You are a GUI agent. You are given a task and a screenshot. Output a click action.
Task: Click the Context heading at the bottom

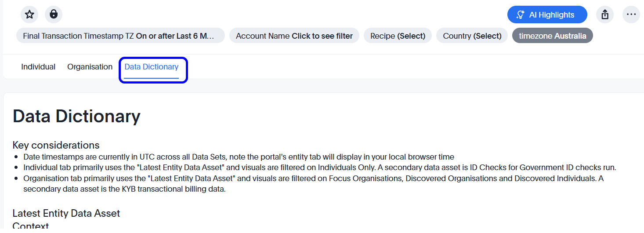pyautogui.click(x=30, y=226)
